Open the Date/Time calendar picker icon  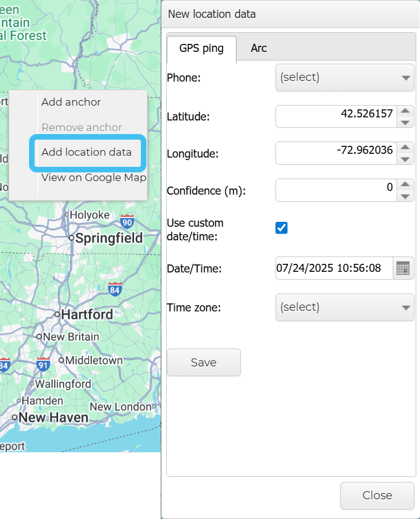click(x=403, y=269)
